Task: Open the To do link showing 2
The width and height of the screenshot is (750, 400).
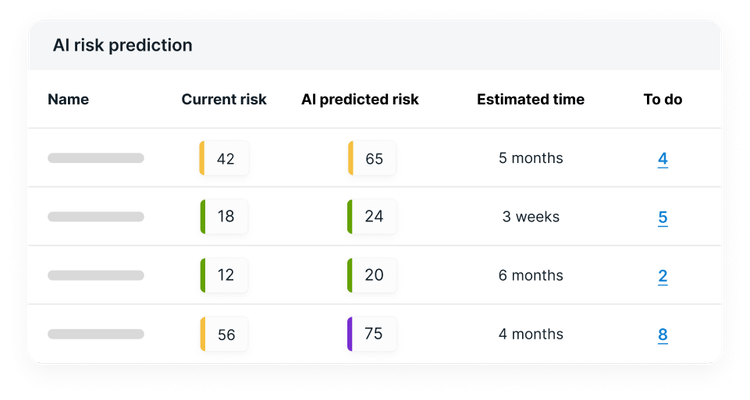Action: (663, 276)
